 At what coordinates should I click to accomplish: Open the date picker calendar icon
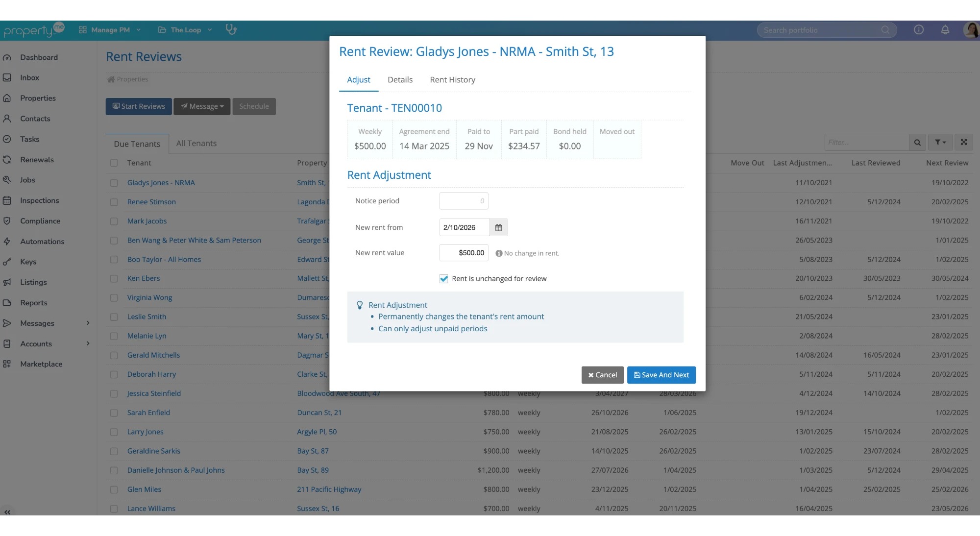click(x=498, y=227)
